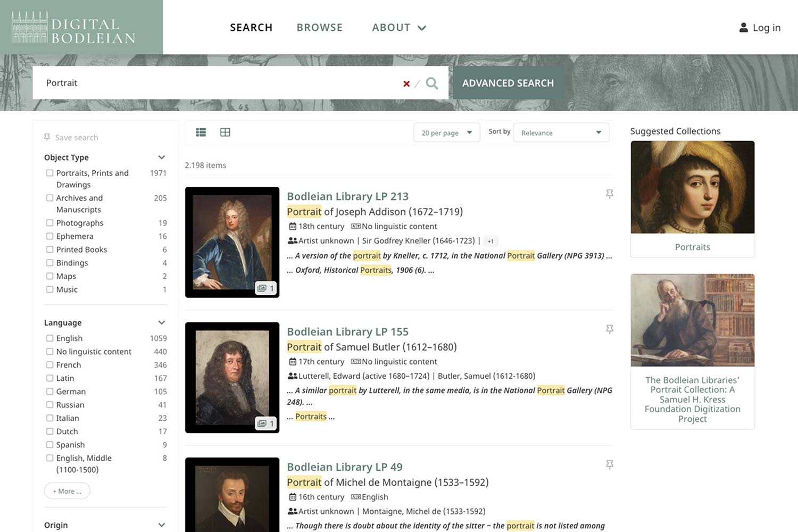Click 'Sir Godfrey Kneller (1646-1723)' text

click(x=419, y=240)
